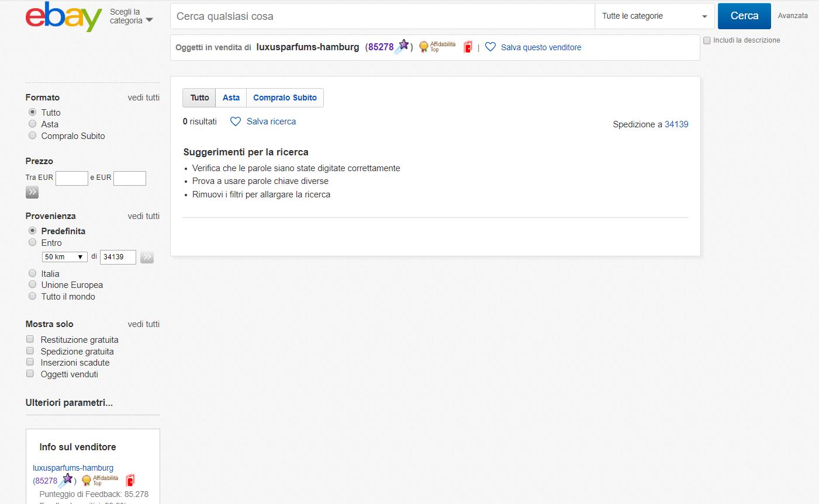Open the Tutte le categorie dropdown
Screen dimensions: 819x504
coord(654,16)
